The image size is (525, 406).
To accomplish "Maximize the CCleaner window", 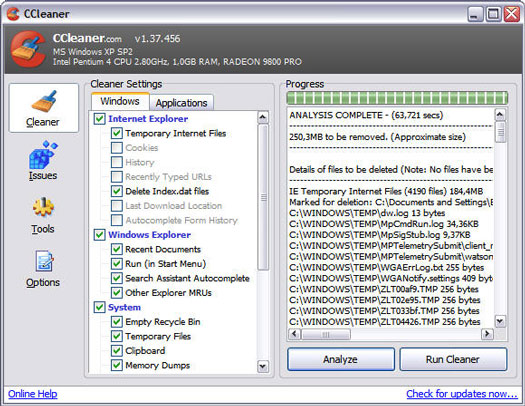I will [493, 14].
